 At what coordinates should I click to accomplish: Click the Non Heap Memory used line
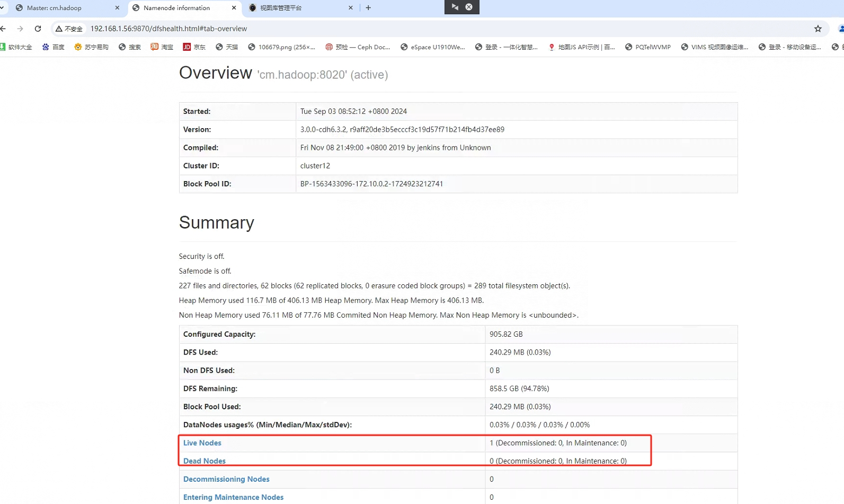pos(379,315)
